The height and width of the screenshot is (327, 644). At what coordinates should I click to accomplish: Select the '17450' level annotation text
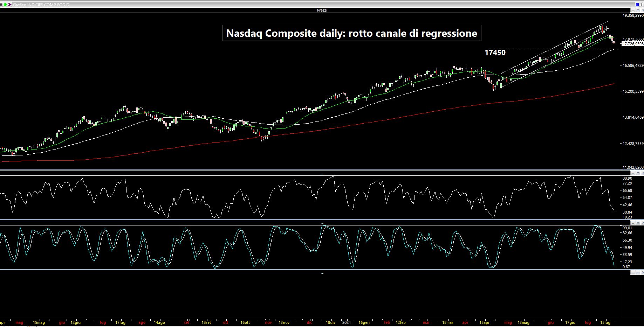point(495,53)
